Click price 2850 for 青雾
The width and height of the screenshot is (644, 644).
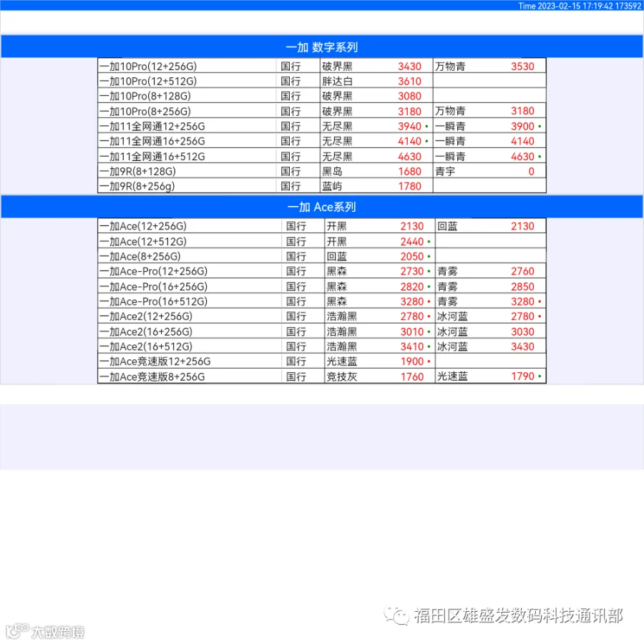click(522, 286)
